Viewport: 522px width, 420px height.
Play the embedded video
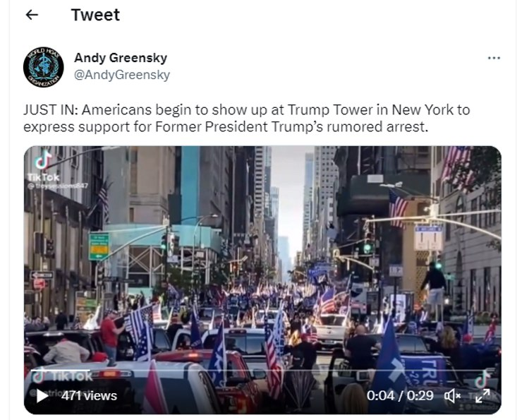point(42,396)
